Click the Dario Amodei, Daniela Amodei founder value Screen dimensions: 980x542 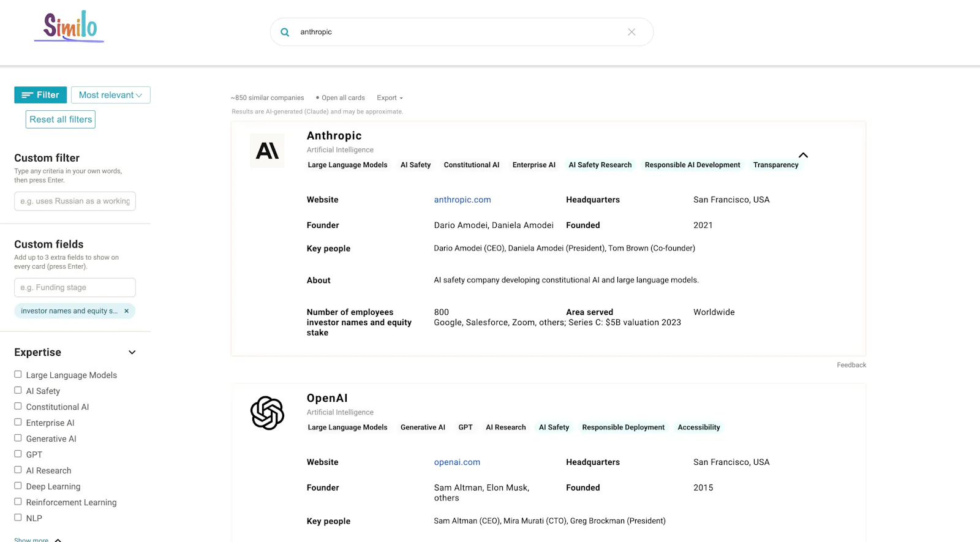click(x=494, y=225)
